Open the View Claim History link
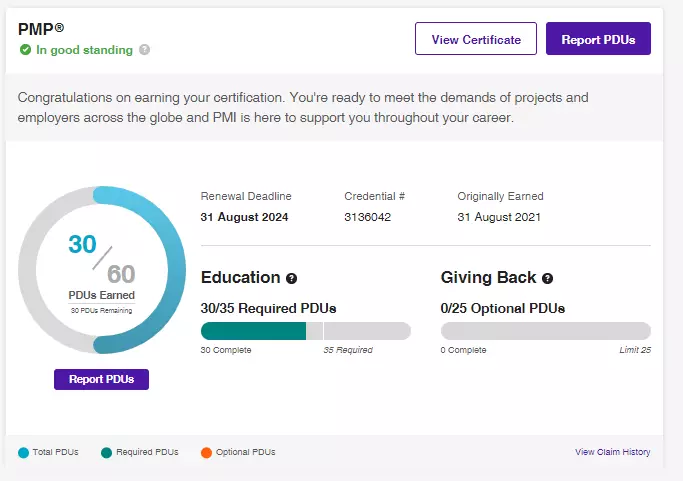This screenshot has height=481, width=683. tap(612, 452)
